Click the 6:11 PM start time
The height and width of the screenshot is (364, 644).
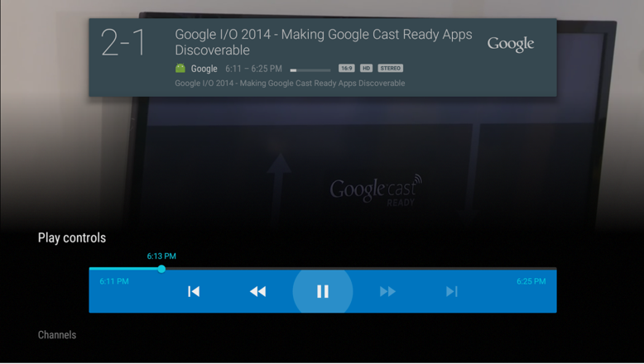[114, 281]
